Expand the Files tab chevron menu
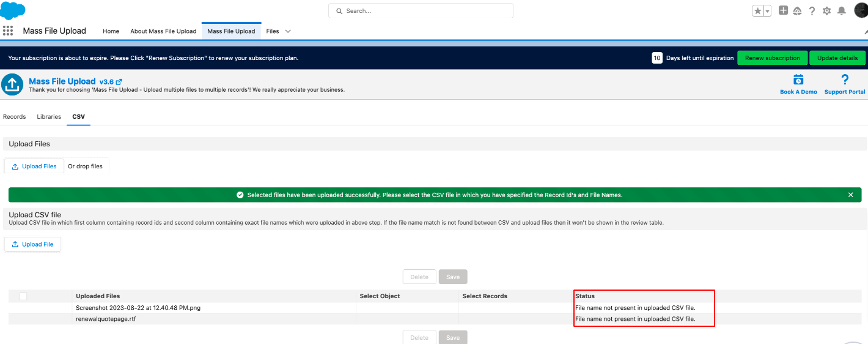 [x=288, y=31]
